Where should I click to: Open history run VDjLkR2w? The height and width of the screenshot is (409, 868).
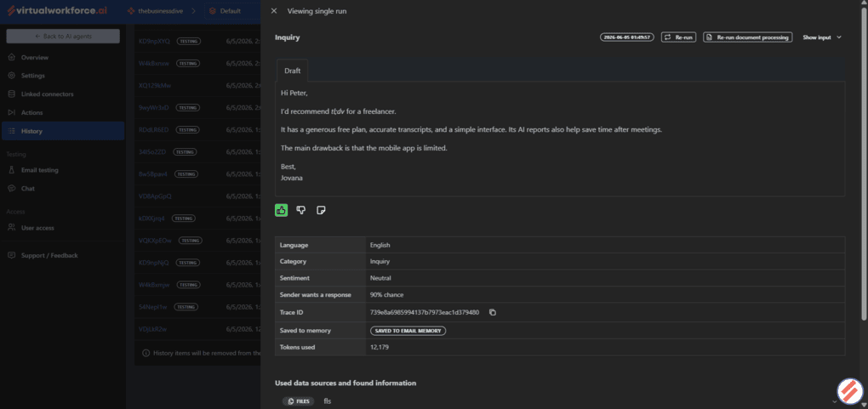pos(153,329)
